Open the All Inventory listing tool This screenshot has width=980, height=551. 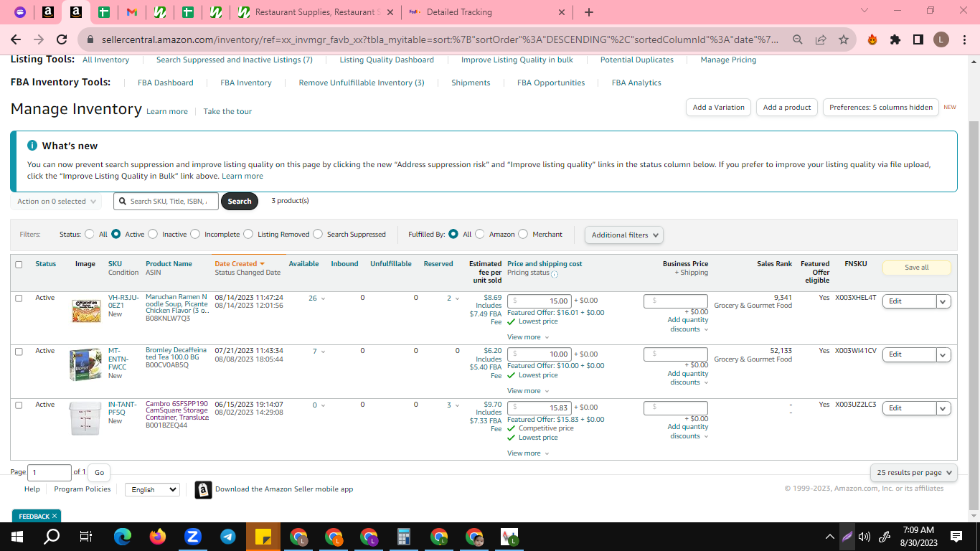(x=106, y=60)
